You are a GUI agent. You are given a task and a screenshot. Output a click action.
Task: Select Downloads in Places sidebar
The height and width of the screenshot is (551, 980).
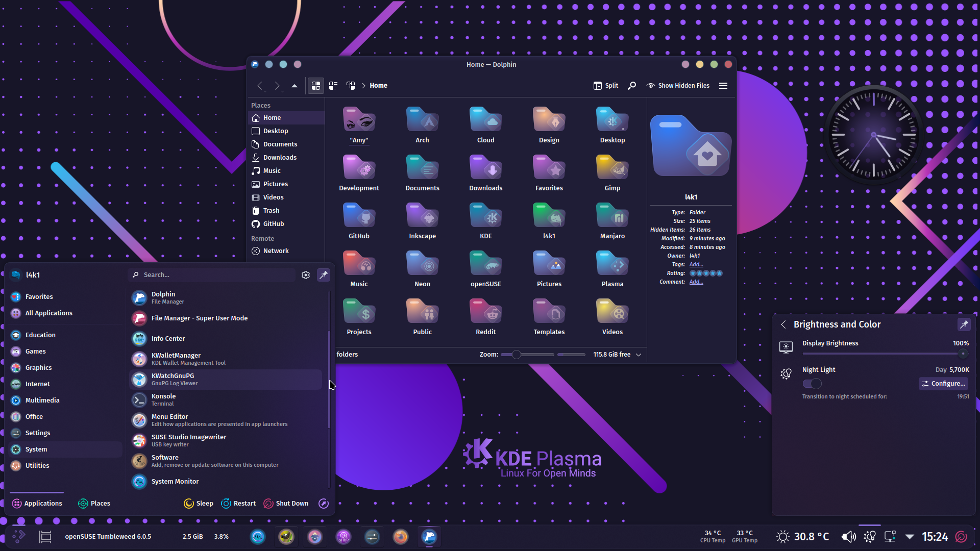(x=286, y=158)
